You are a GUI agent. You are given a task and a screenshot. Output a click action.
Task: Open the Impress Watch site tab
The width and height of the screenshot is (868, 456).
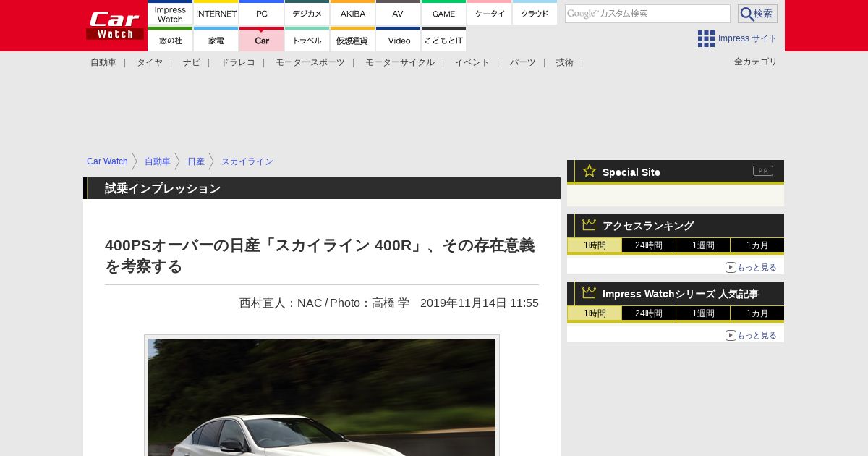[171, 13]
